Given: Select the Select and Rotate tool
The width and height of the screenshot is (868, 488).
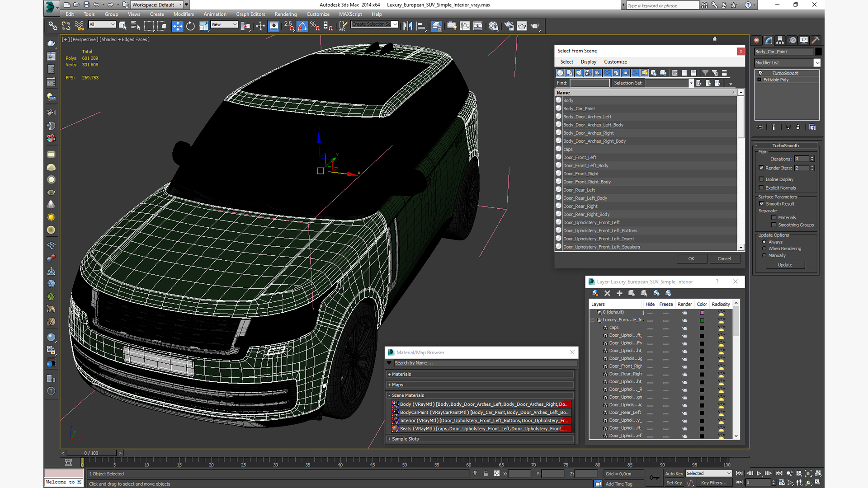Looking at the screenshot, I should click(190, 26).
